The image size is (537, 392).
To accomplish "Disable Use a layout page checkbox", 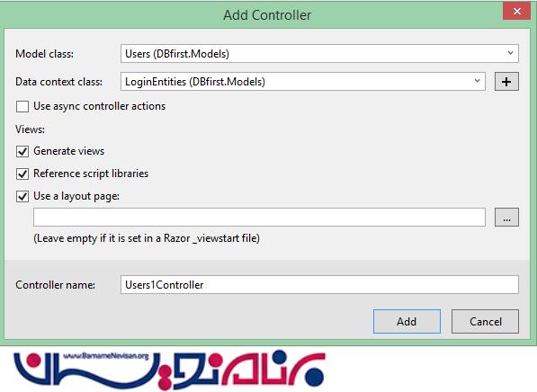I will [x=22, y=197].
